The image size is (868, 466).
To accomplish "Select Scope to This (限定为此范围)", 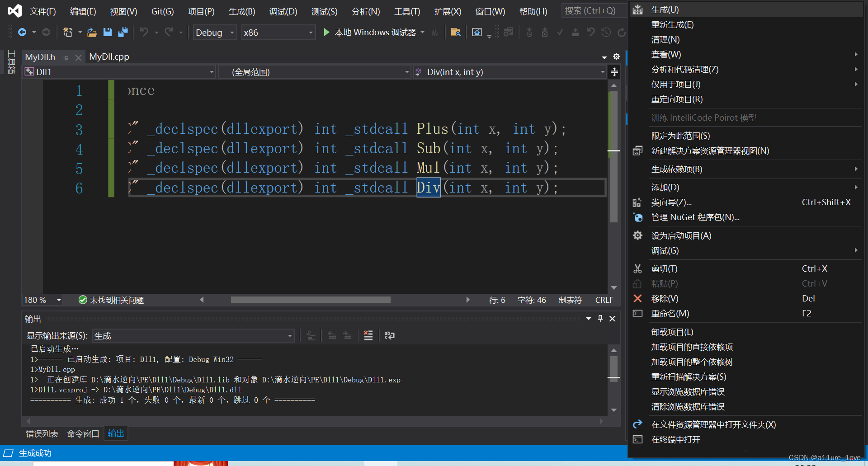I will pos(680,136).
